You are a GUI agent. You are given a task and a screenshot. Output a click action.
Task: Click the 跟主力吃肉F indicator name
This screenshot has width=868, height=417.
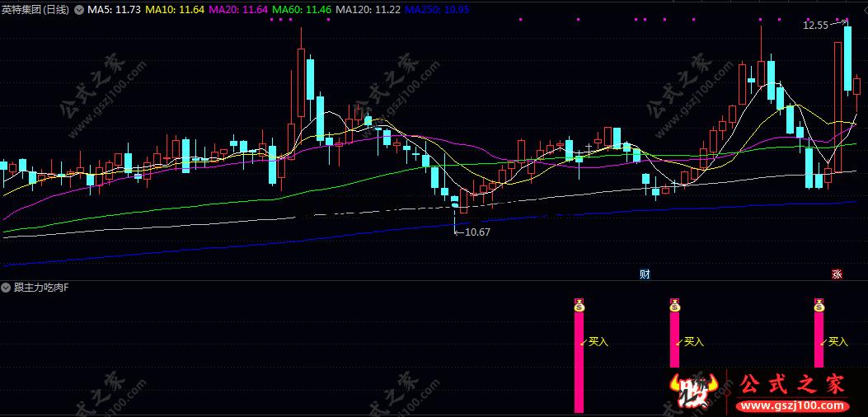point(41,288)
